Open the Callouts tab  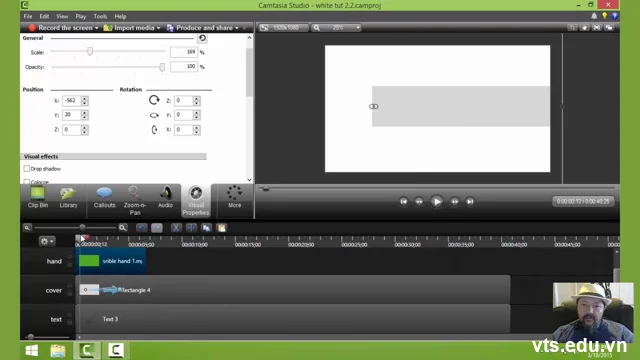click(x=104, y=197)
